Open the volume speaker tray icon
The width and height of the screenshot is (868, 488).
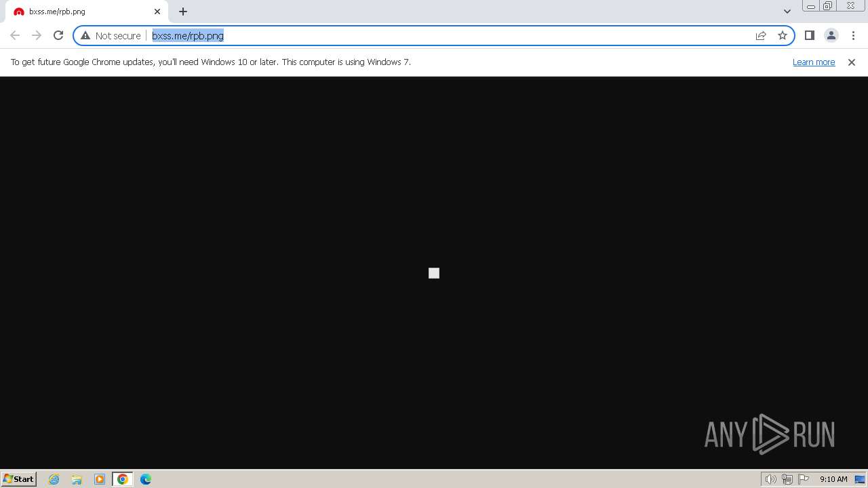[770, 479]
